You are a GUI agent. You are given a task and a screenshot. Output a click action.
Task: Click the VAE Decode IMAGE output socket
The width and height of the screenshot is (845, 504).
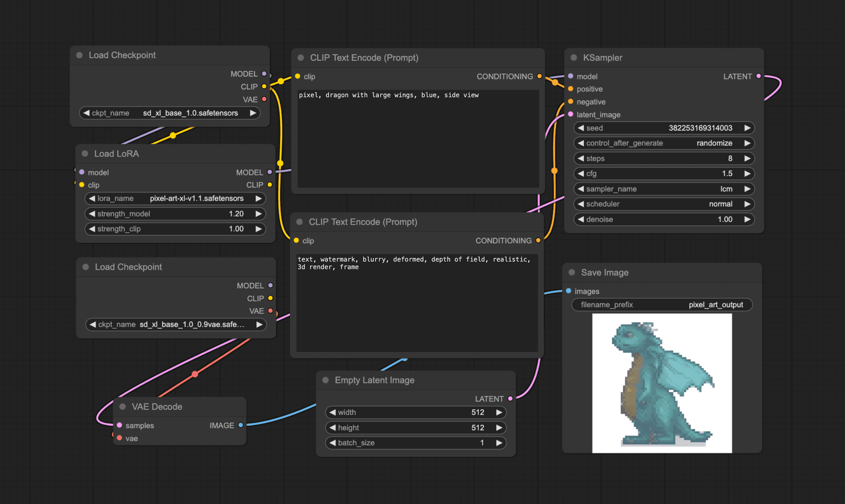coord(241,425)
